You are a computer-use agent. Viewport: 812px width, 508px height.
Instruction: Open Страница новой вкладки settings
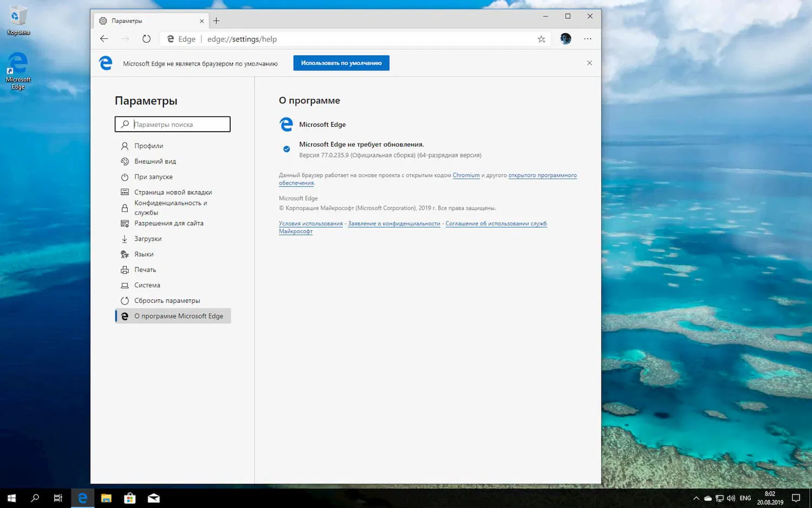(173, 192)
